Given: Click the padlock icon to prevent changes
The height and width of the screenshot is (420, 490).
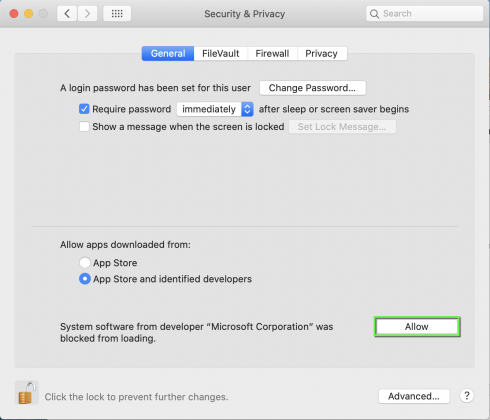Looking at the screenshot, I should [27, 393].
